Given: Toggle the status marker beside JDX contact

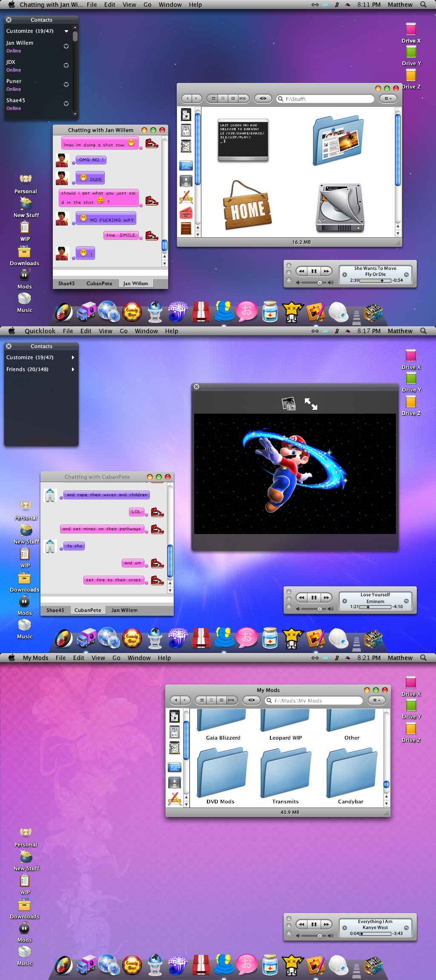Looking at the screenshot, I should point(66,65).
